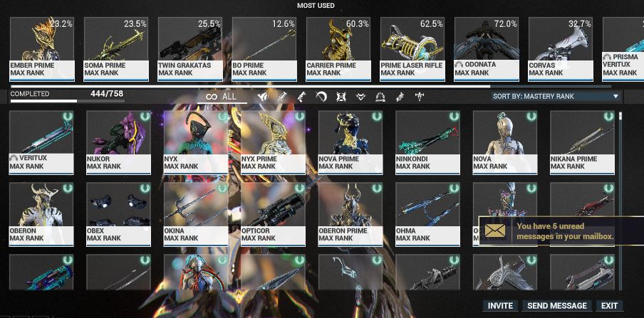The height and width of the screenshot is (318, 644).
Task: Click the Send Message button
Action: point(557,306)
